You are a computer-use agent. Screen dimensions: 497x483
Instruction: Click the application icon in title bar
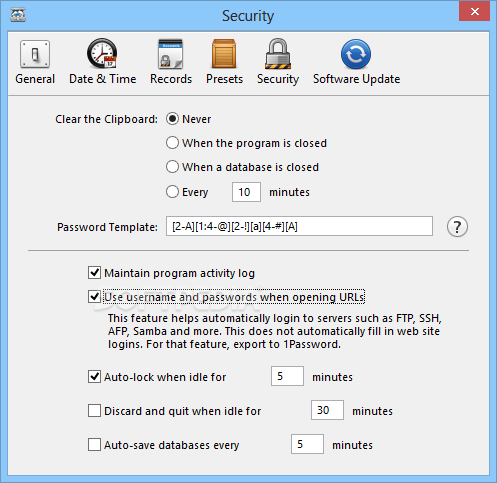click(18, 15)
